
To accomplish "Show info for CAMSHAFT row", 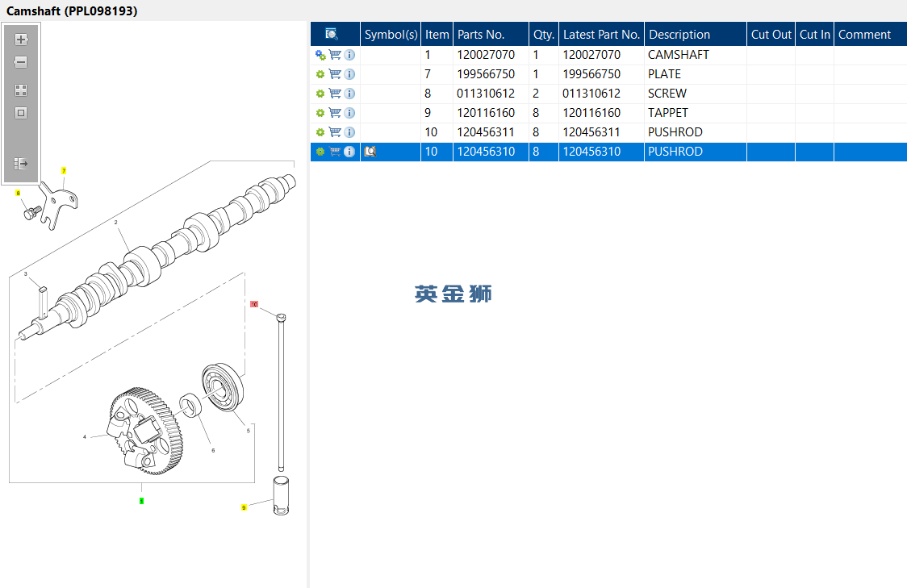I will point(349,55).
